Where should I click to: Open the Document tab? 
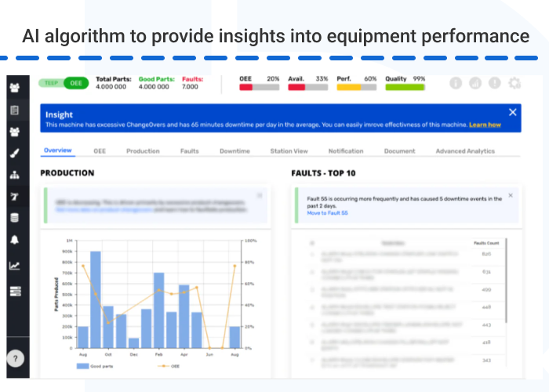point(399,151)
